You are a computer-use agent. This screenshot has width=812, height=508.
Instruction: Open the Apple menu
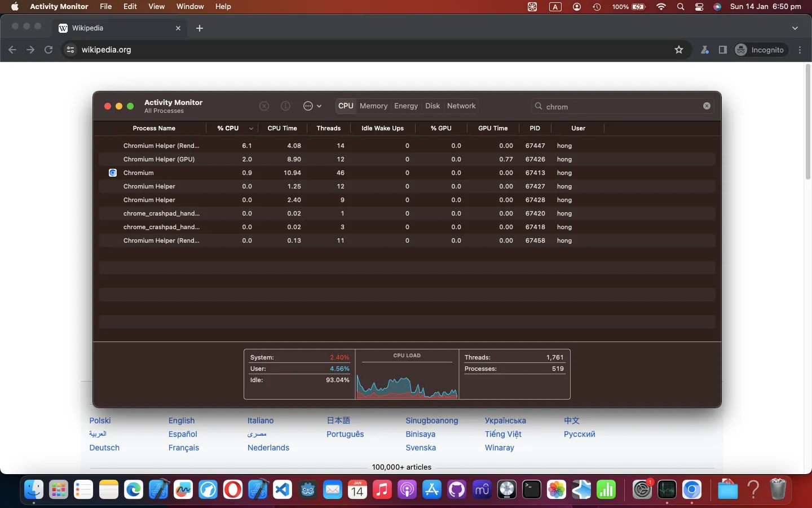coord(15,7)
